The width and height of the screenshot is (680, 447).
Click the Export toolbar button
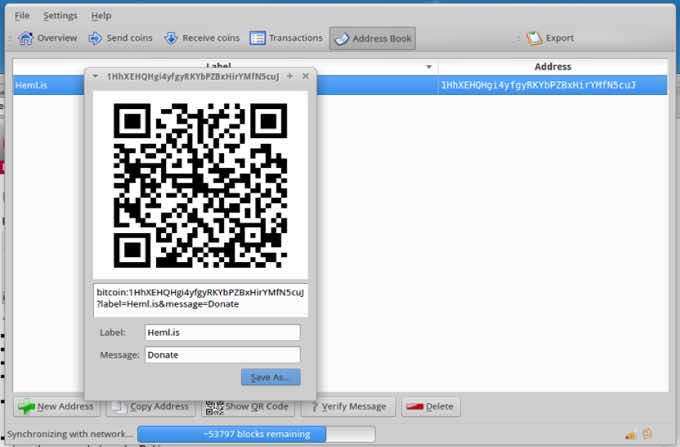tap(550, 39)
